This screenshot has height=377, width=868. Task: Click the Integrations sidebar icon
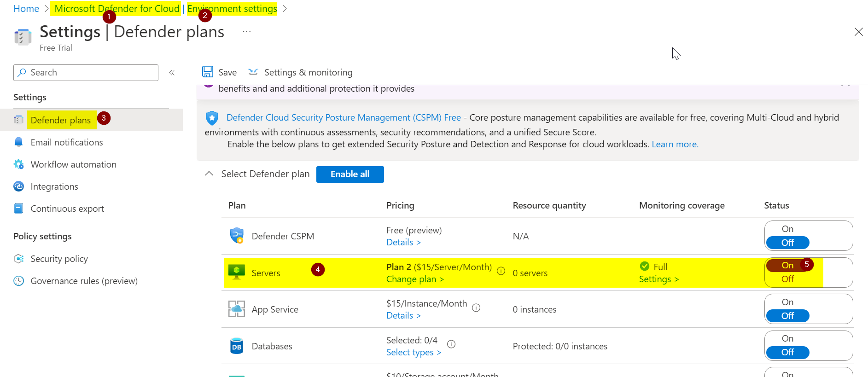(18, 186)
